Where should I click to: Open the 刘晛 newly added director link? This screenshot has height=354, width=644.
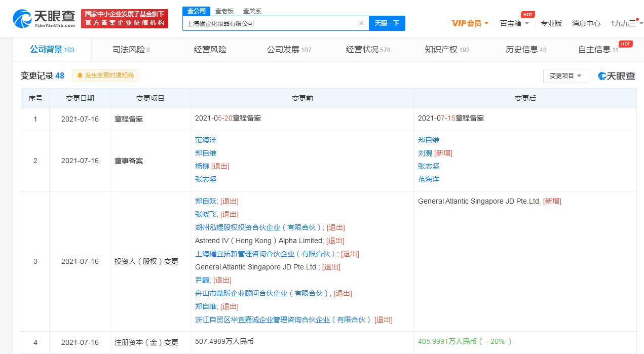(x=425, y=153)
